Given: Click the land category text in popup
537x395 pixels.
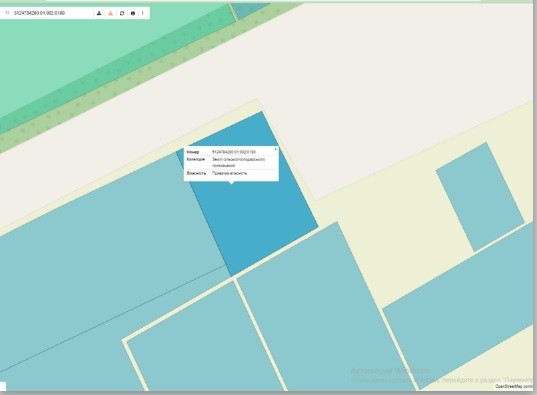Looking at the screenshot, I should 238,162.
